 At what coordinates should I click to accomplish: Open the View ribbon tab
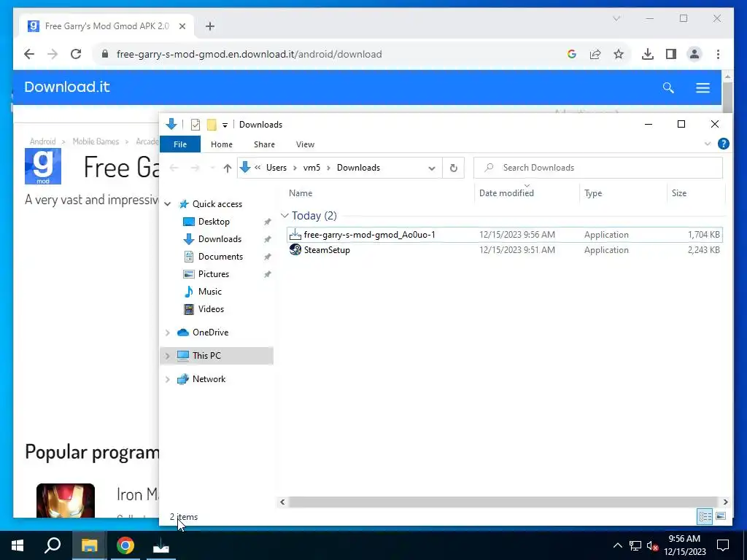coord(305,144)
